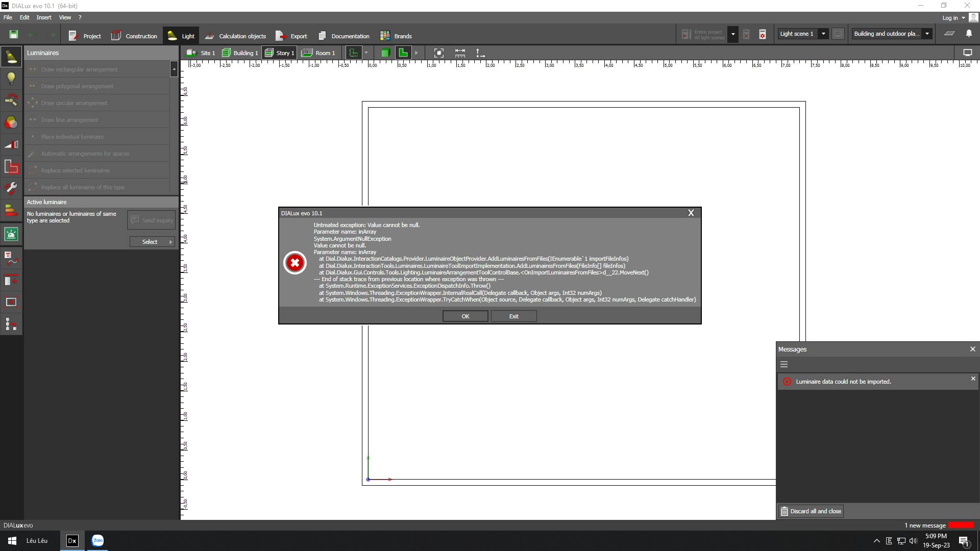980x551 pixels.
Task: Open the Light scene 1 dropdown
Action: point(823,34)
